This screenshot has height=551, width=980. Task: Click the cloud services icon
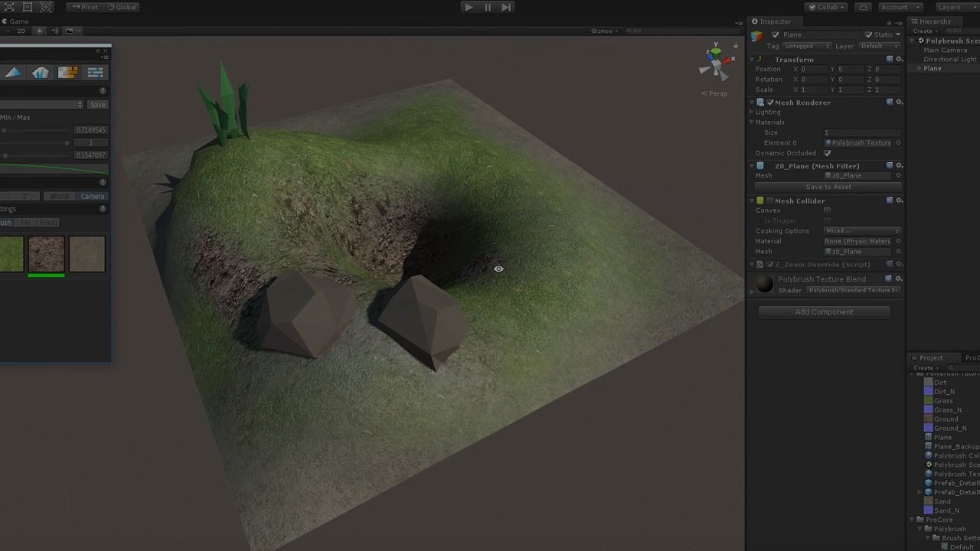(x=864, y=7)
